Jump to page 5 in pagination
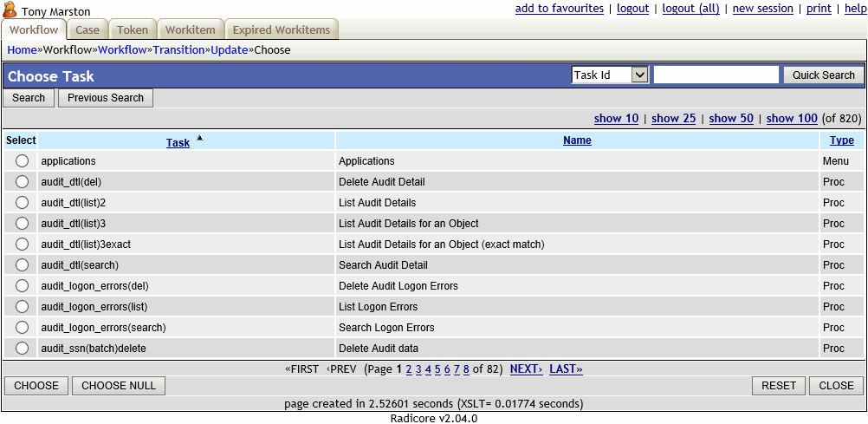This screenshot has height=424, width=868. point(437,369)
